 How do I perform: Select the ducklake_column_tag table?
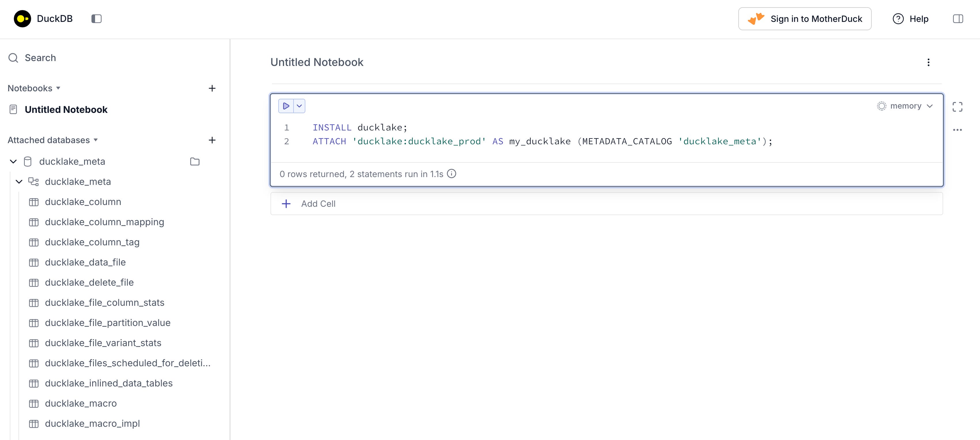click(x=92, y=242)
